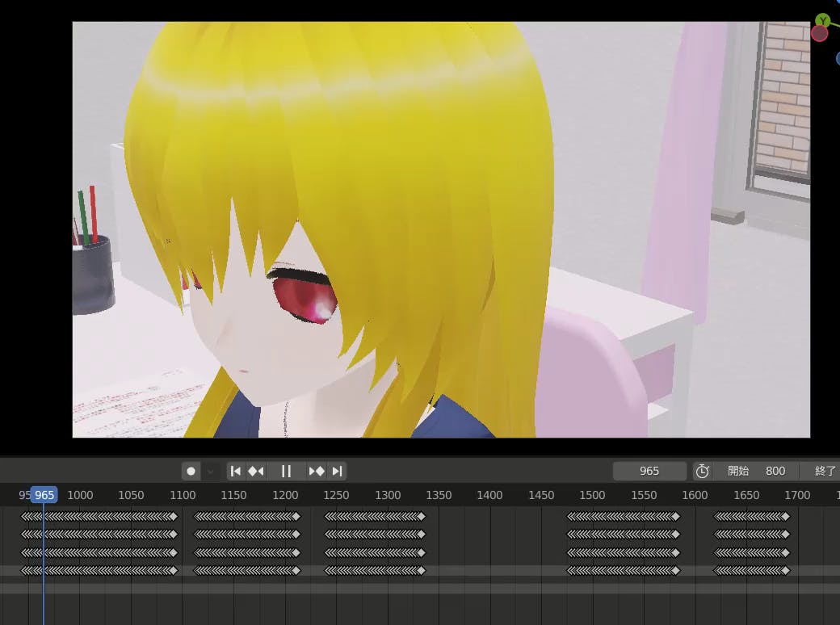
Task: Select the current frame field showing 965
Action: [649, 471]
